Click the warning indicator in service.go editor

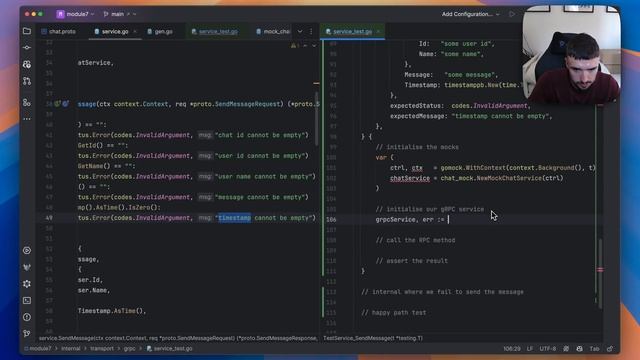coord(295,46)
